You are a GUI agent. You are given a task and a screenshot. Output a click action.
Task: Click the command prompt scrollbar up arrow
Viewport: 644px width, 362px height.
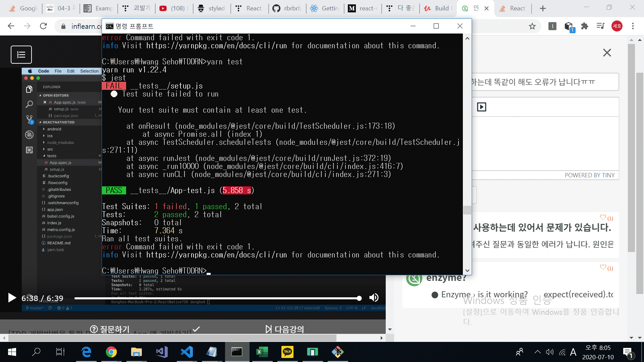(x=467, y=38)
